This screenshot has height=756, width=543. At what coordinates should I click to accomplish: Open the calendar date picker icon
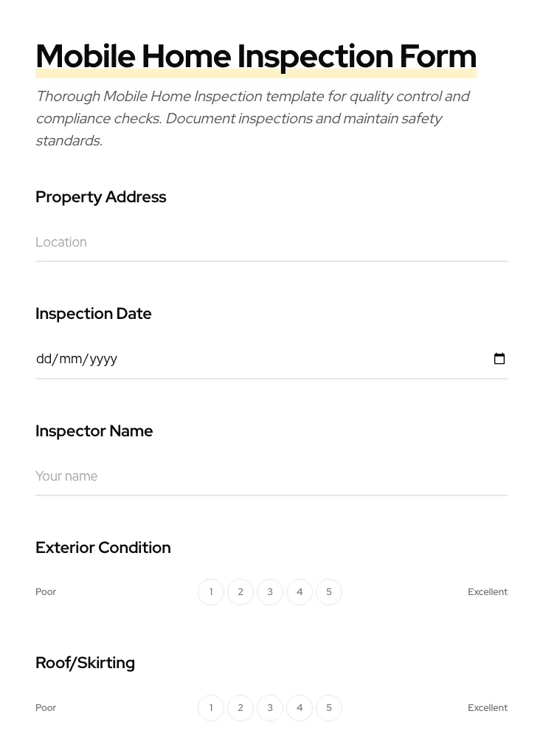tap(499, 359)
